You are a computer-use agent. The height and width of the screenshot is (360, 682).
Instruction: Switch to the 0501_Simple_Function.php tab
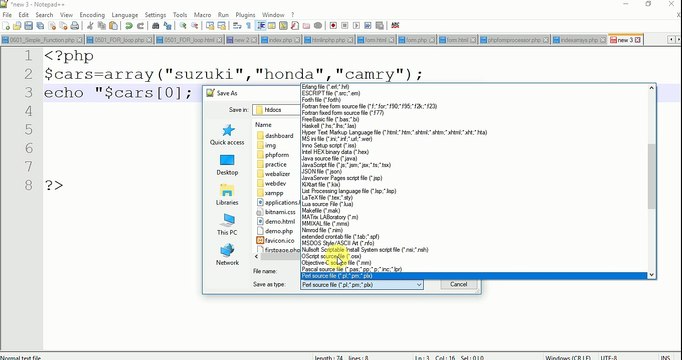[43, 40]
